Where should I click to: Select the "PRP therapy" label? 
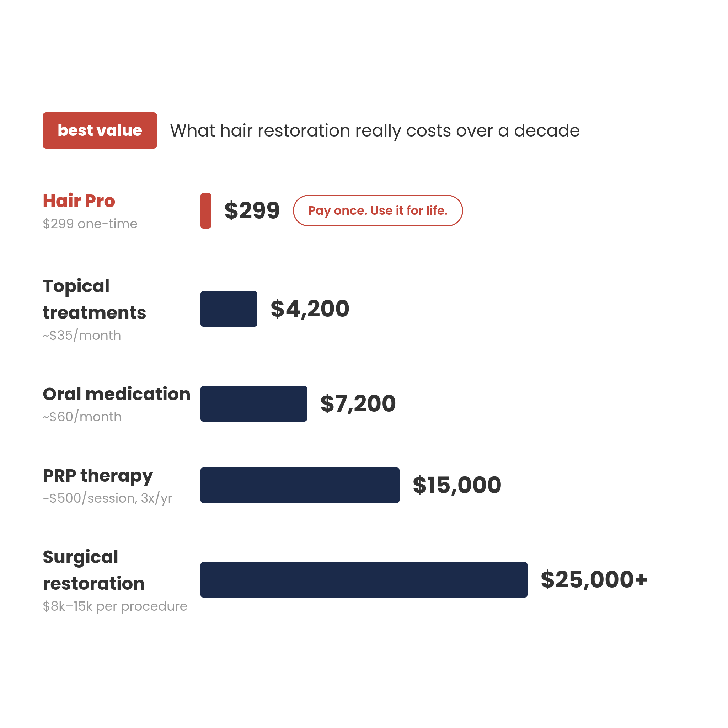click(98, 476)
